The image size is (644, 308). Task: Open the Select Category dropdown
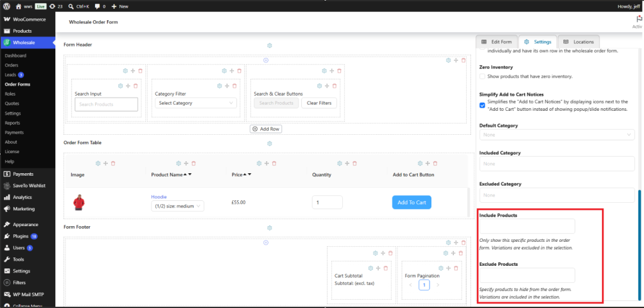tap(196, 103)
